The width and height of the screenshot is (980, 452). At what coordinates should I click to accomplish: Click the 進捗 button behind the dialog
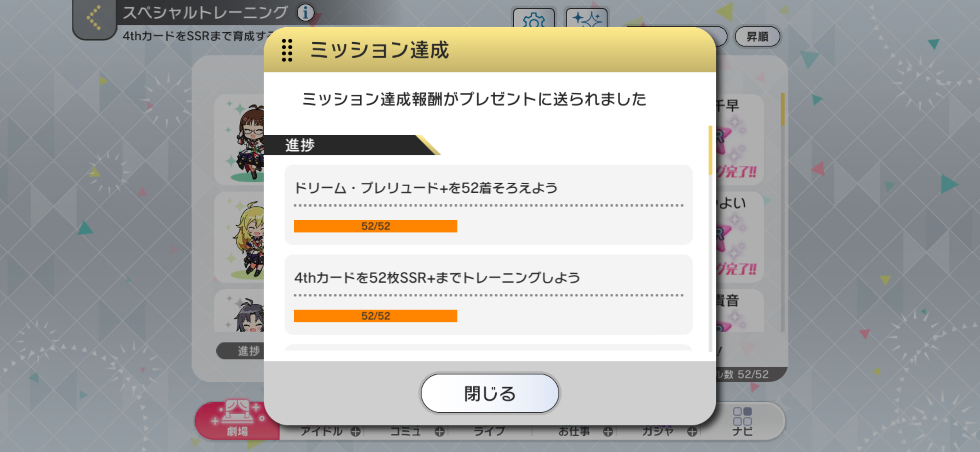[240, 351]
